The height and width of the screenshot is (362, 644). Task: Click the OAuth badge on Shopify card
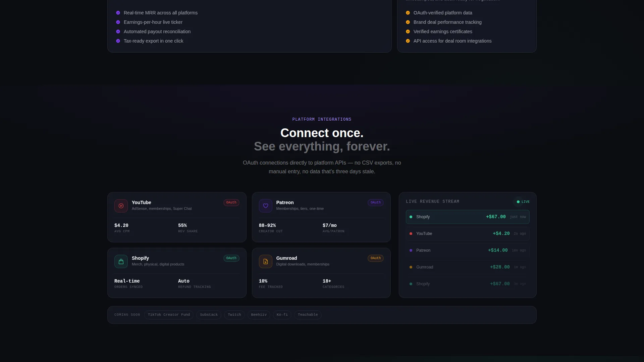point(231,258)
